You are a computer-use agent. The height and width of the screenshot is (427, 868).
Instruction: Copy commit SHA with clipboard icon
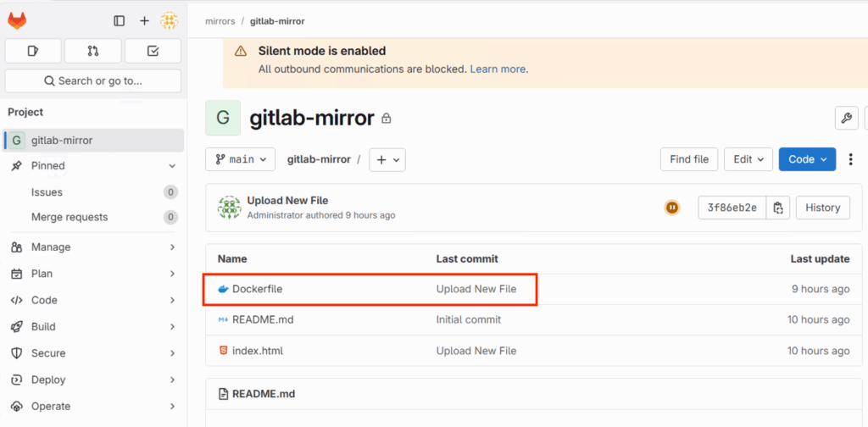coord(778,208)
